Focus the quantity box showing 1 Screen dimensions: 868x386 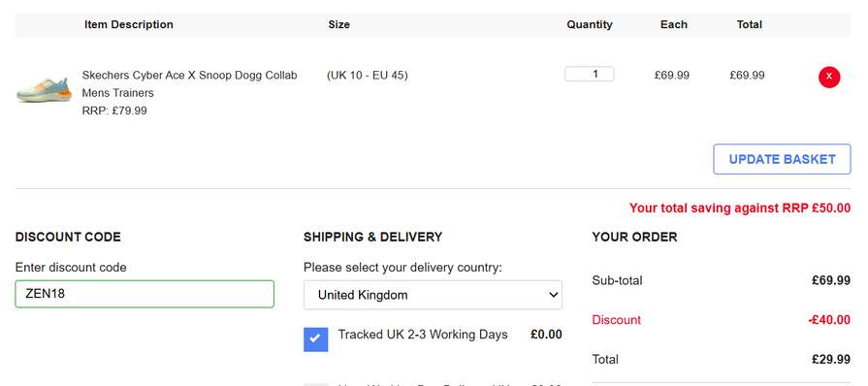[589, 74]
